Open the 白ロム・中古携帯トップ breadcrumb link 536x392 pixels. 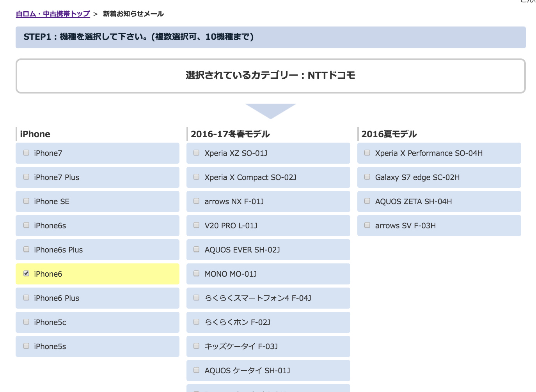[53, 14]
